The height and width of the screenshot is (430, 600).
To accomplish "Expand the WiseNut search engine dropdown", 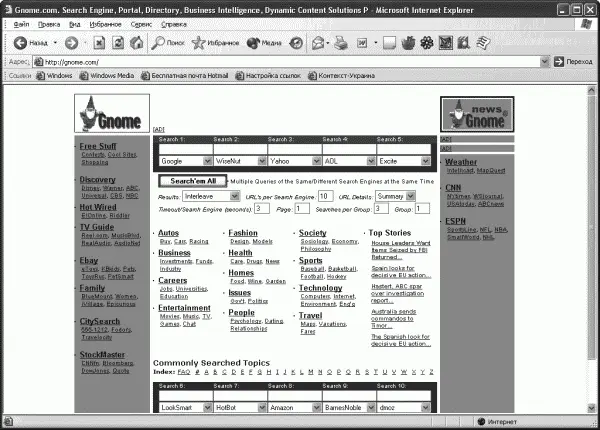I will (x=262, y=161).
